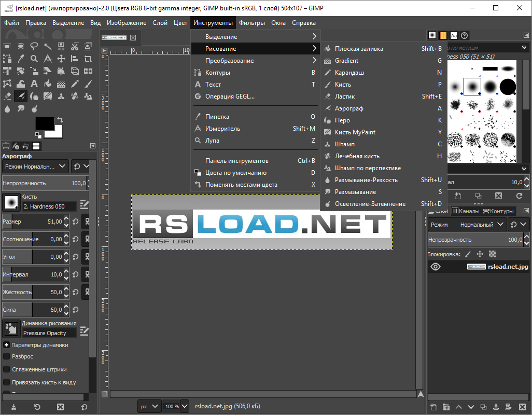Viewport: 532px width, 415px height.
Task: Choose Карандаш from the Рисование submenu
Action: [x=383, y=72]
